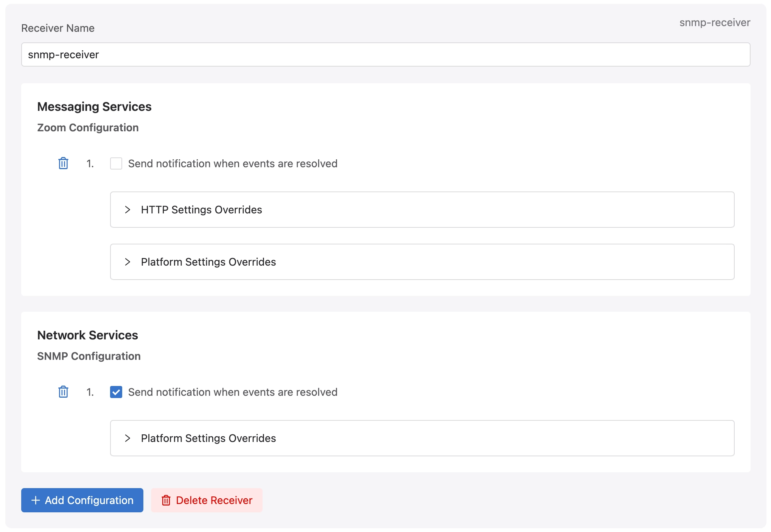Click the snmp-receiver label at top right
The width and height of the screenshot is (771, 532).
point(714,23)
